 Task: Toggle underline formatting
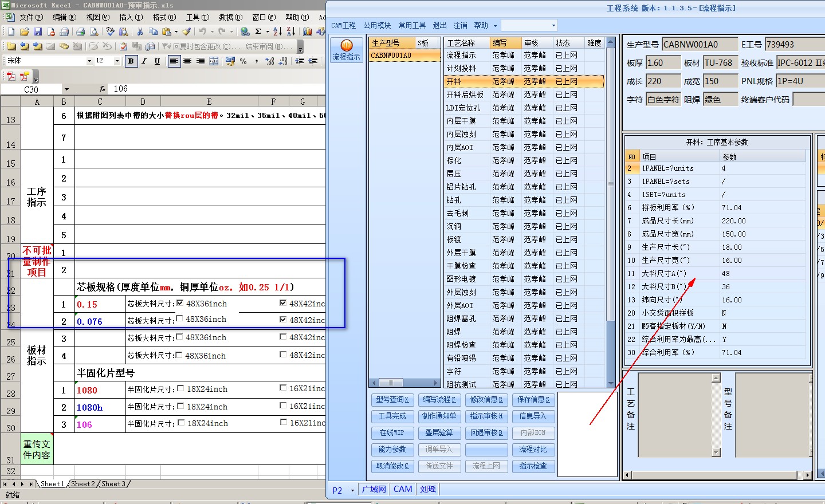click(158, 61)
